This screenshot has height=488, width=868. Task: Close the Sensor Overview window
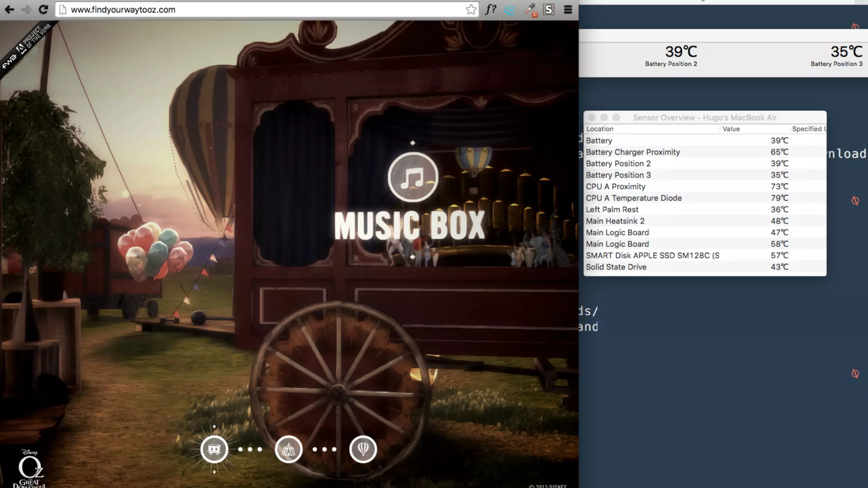coord(592,117)
